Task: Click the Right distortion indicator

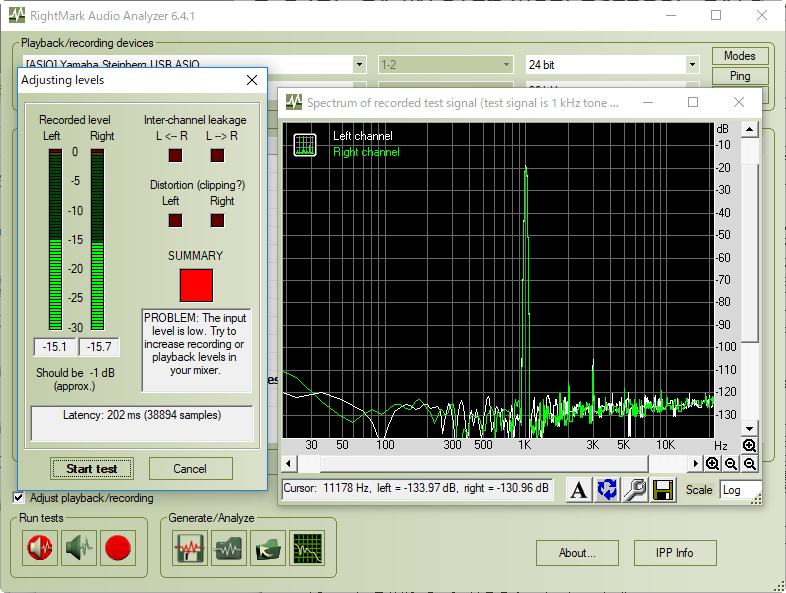Action: pos(217,221)
